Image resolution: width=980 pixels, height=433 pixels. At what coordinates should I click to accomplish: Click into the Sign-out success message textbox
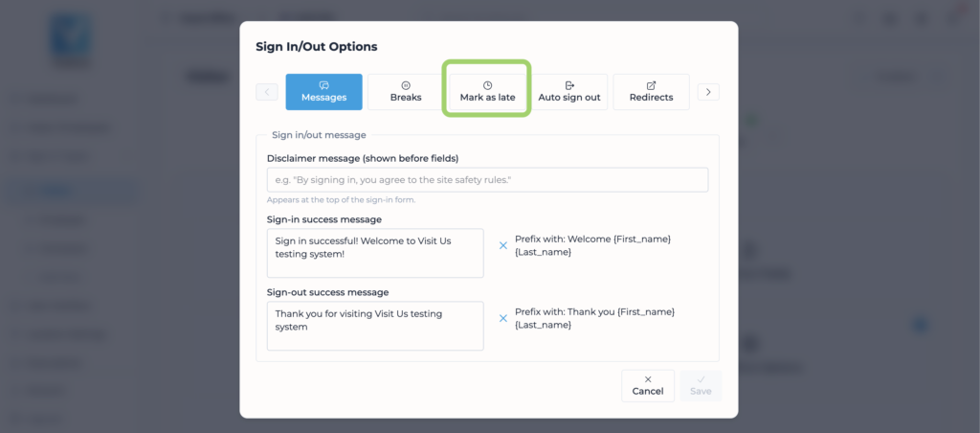pyautogui.click(x=375, y=326)
